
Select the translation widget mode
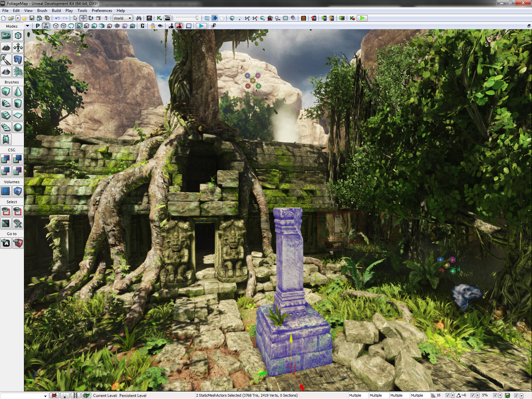pos(83,18)
